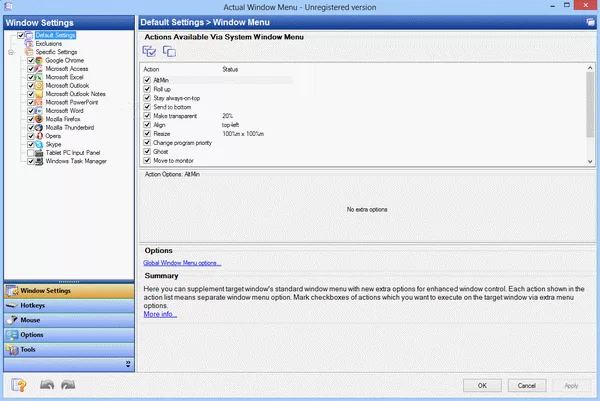600x401 pixels.
Task: Enable the Tablet PC Input Panel checkbox
Action: [x=32, y=152]
